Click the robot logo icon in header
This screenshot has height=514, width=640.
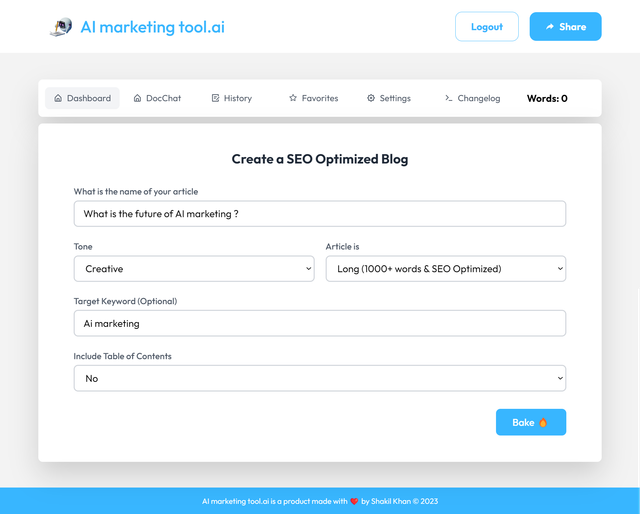tap(61, 27)
